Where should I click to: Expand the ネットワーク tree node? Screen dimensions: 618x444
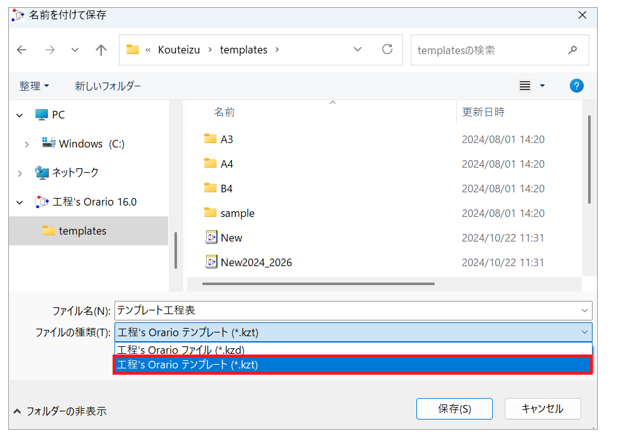pos(20,173)
